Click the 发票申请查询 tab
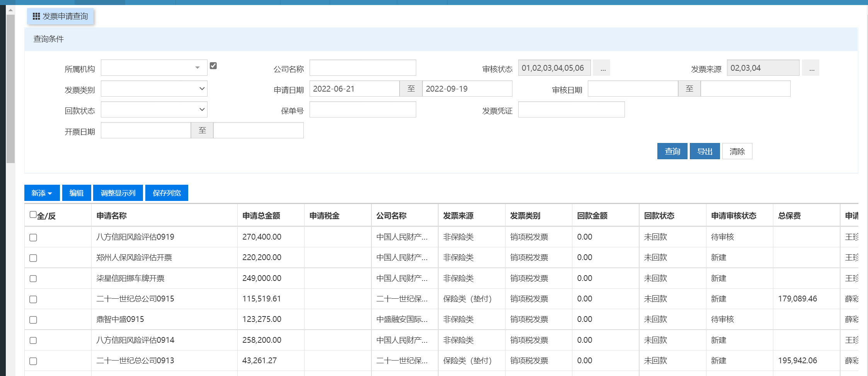868x376 pixels. [x=61, y=16]
